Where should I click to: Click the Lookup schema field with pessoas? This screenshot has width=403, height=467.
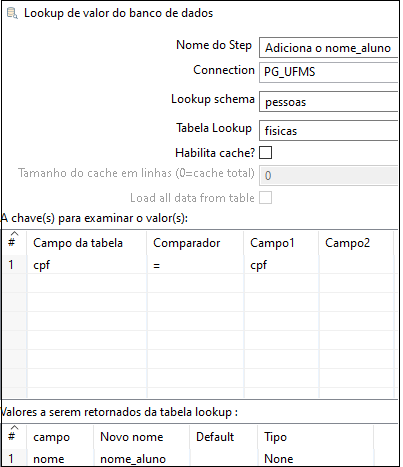pos(328,101)
